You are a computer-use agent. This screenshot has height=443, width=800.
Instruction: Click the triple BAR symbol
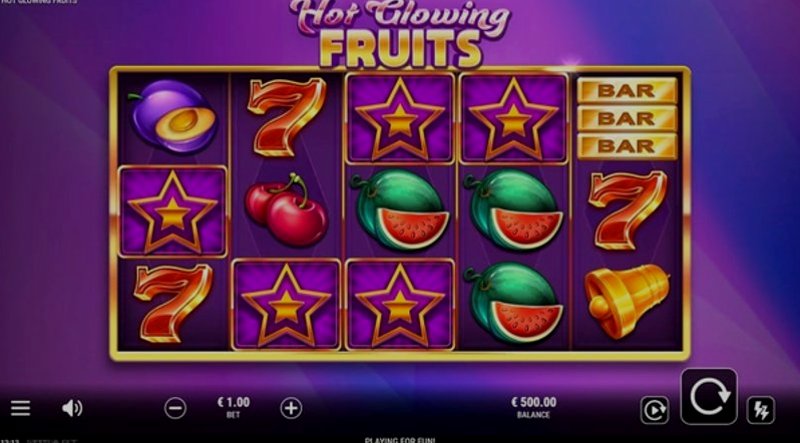coord(627,118)
